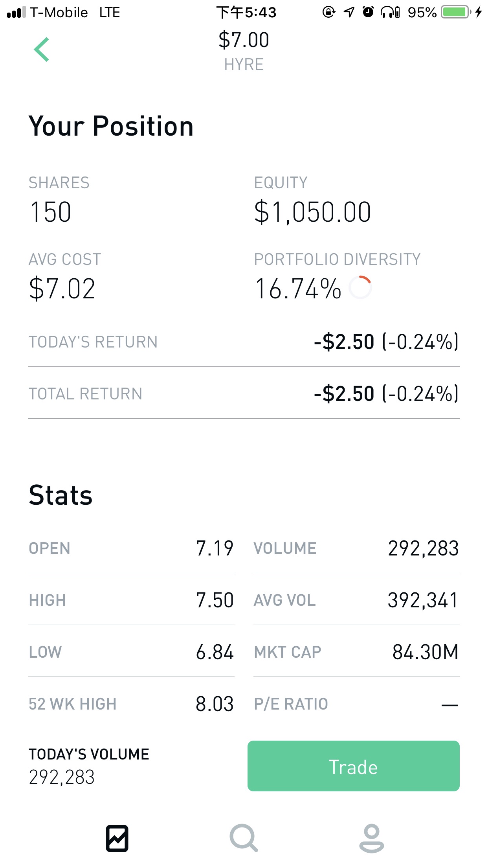Open the search tab
Image resolution: width=488 pixels, height=868 pixels.
tap(244, 838)
